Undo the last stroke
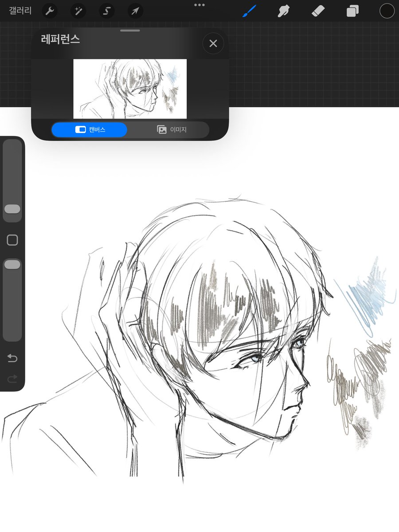This screenshot has height=532, width=399. click(x=12, y=358)
